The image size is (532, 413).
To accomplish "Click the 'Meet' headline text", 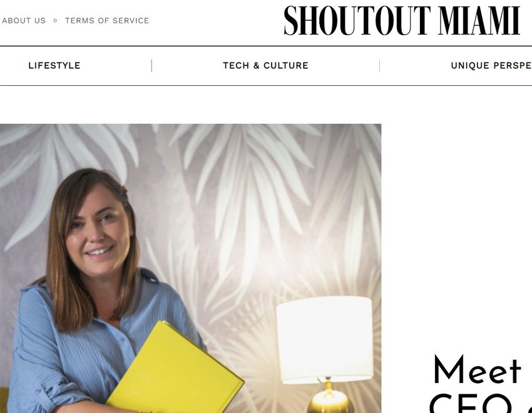I will click(477, 370).
